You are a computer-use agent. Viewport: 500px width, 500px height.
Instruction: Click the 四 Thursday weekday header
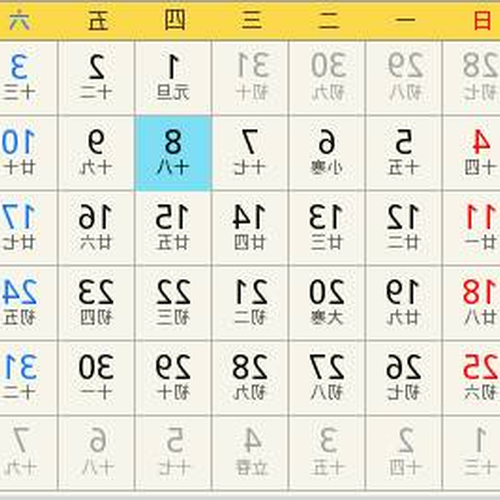[174, 21]
